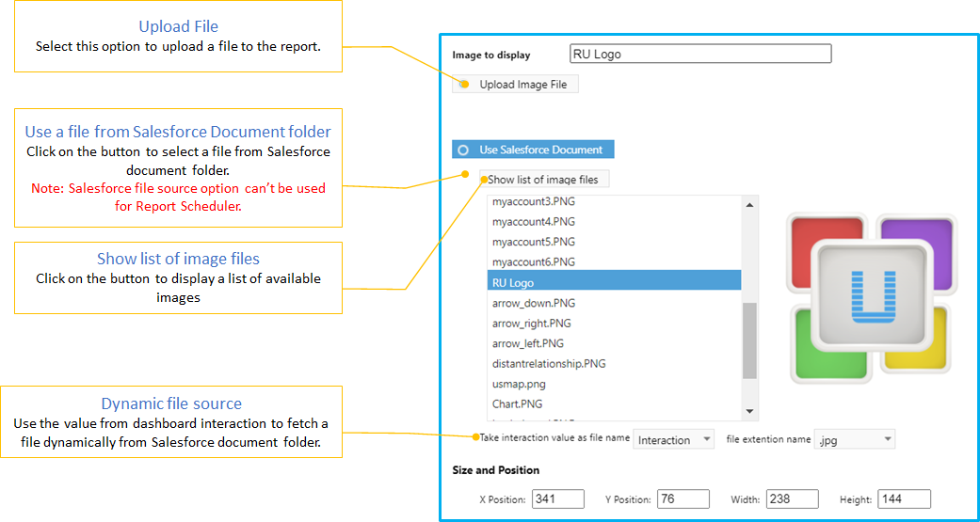Screen dimensions: 980x522
Task: Open the Interaction dropdown
Action: [x=673, y=439]
